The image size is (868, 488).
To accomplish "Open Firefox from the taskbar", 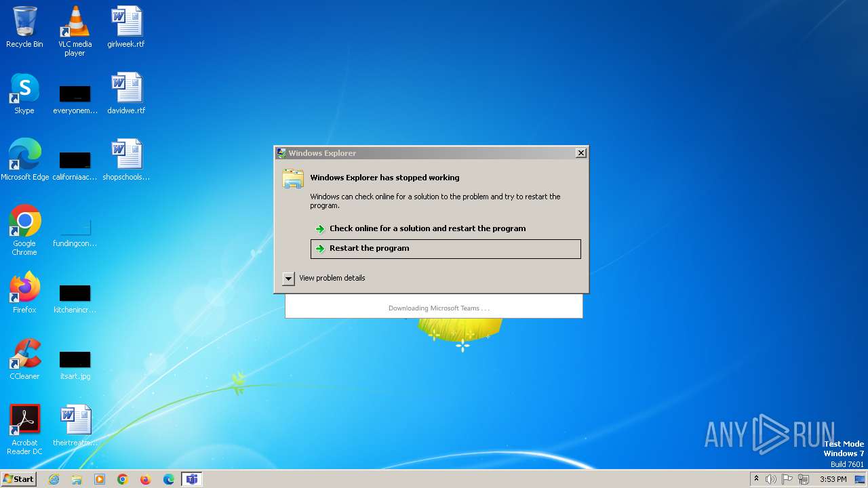I will (x=146, y=479).
